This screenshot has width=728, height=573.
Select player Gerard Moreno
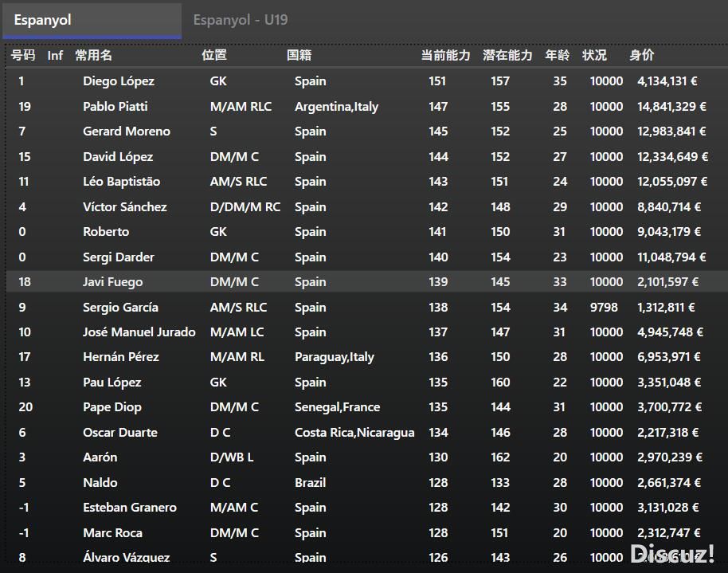[127, 131]
